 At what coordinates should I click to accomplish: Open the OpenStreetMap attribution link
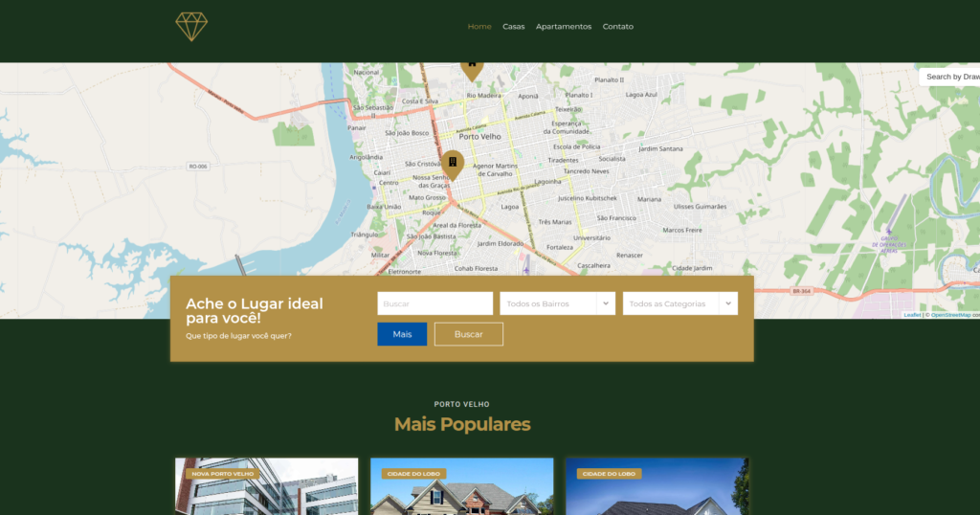coord(950,315)
